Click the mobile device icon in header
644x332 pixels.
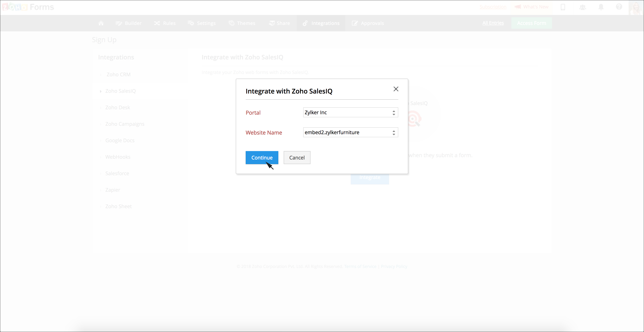563,7
